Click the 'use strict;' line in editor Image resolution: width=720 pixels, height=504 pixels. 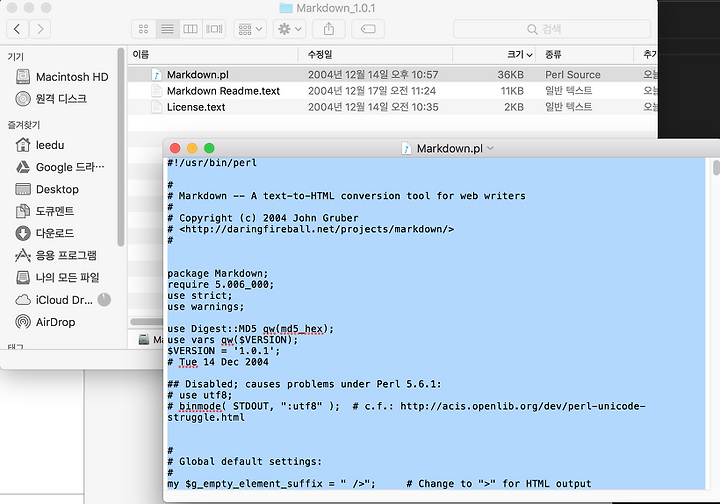[200, 296]
